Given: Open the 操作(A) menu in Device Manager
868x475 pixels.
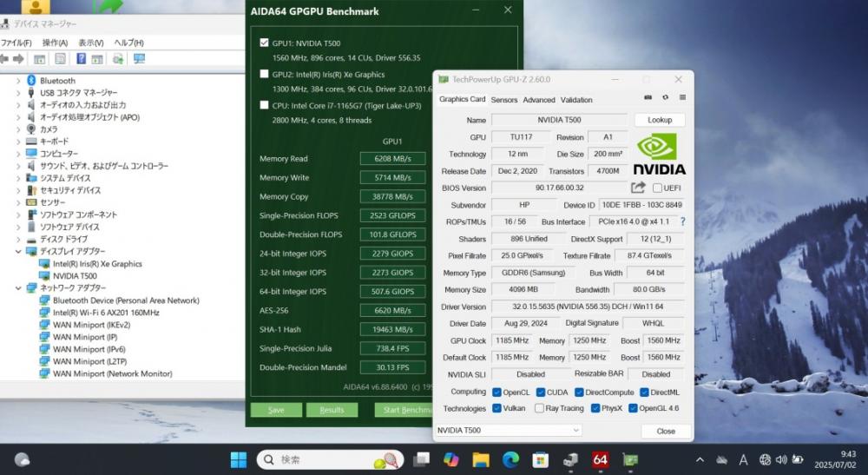Looking at the screenshot, I should point(55,43).
